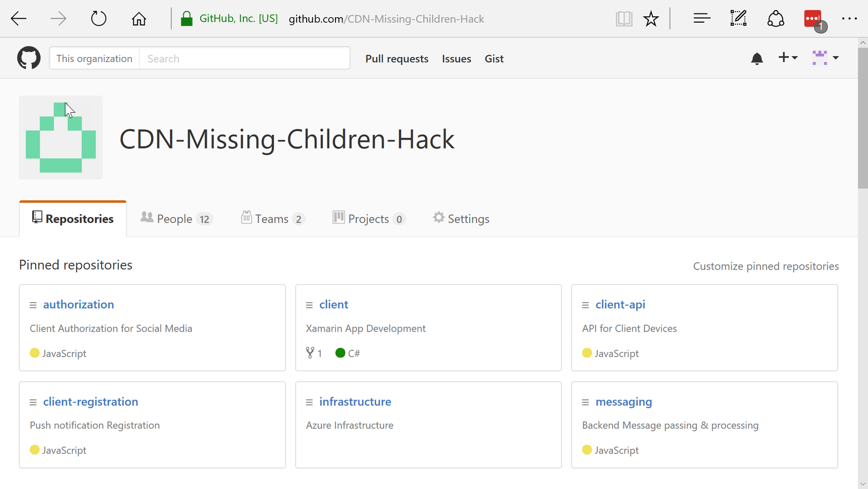Navigate to the client repository
The width and height of the screenshot is (868, 489).
[x=334, y=304]
